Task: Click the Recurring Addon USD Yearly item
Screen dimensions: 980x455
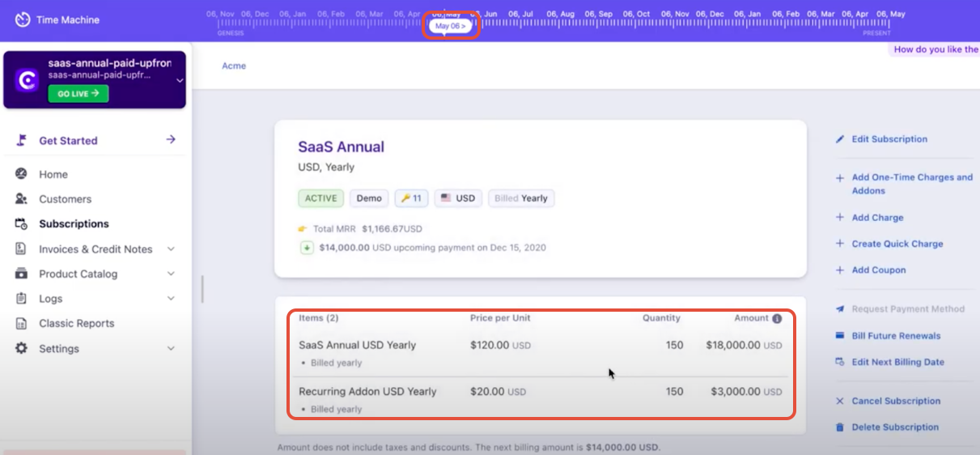Action: [367, 391]
